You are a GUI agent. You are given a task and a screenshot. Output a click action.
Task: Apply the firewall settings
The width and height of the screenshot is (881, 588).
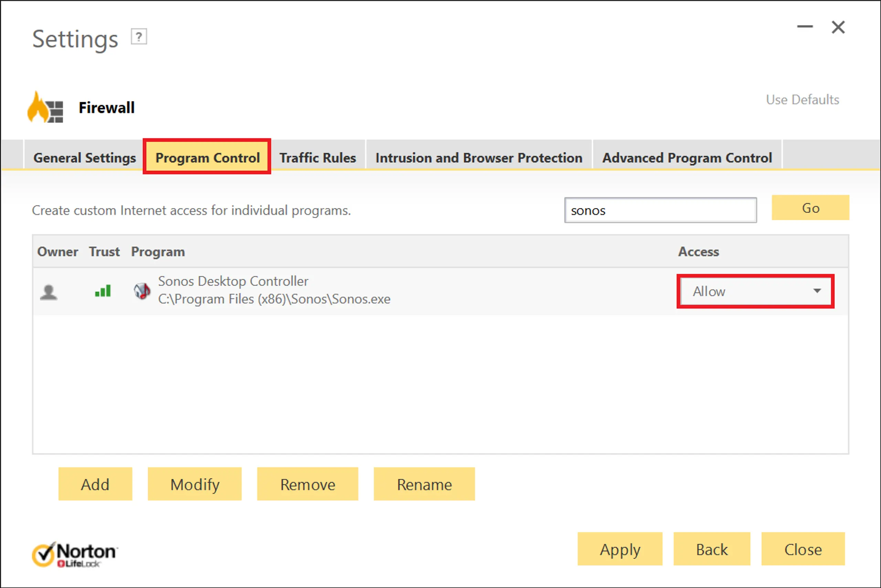tap(620, 549)
